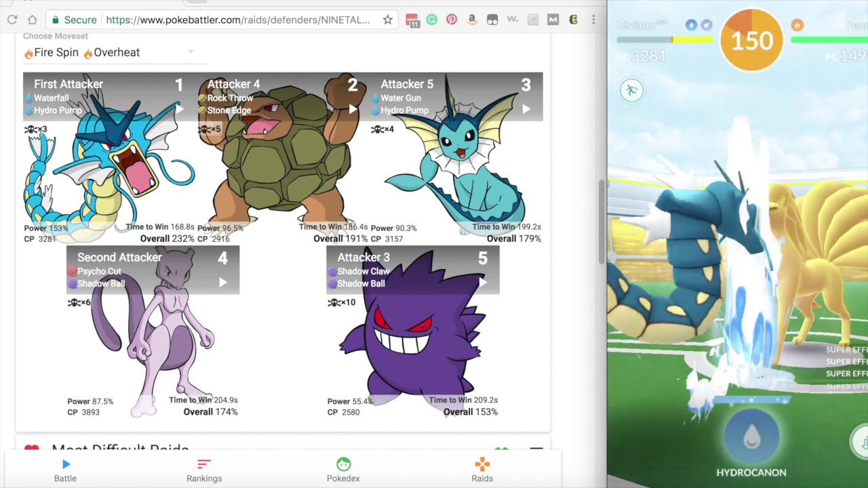This screenshot has width=868, height=488.
Task: Click the 'Time to Win 168.8s' text
Action: pos(160,227)
